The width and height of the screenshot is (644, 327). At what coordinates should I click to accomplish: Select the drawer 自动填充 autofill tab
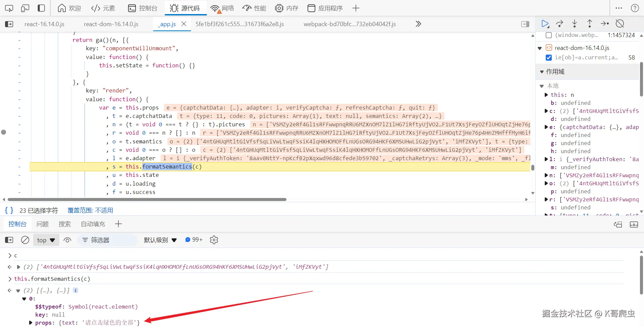point(93,224)
